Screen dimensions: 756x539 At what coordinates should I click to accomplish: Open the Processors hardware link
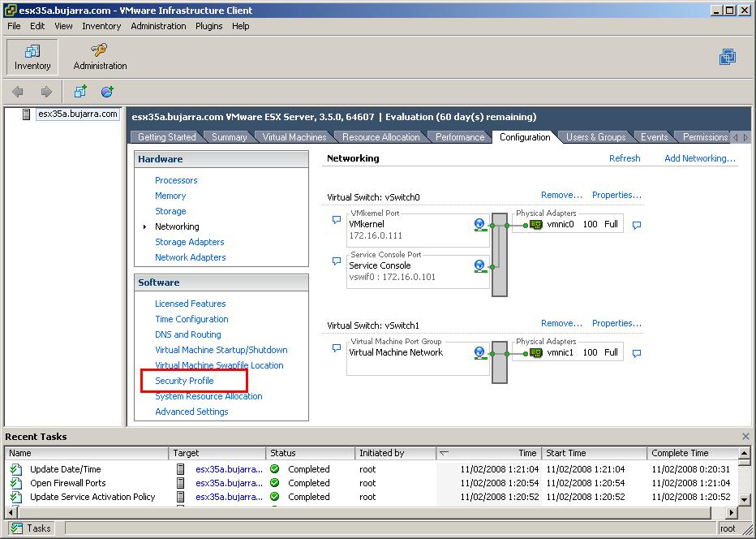176,180
